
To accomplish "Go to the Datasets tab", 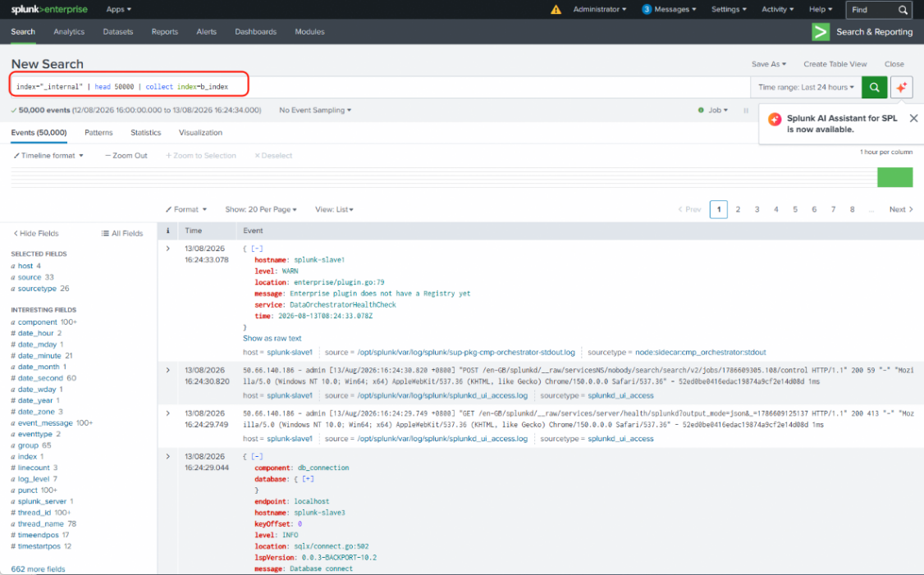I will [x=118, y=32].
